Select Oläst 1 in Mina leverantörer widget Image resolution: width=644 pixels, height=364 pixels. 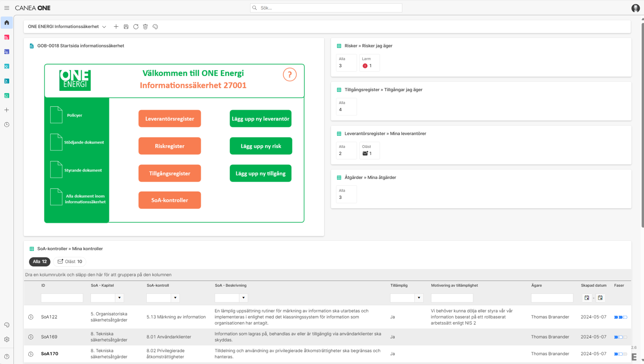[369, 151]
